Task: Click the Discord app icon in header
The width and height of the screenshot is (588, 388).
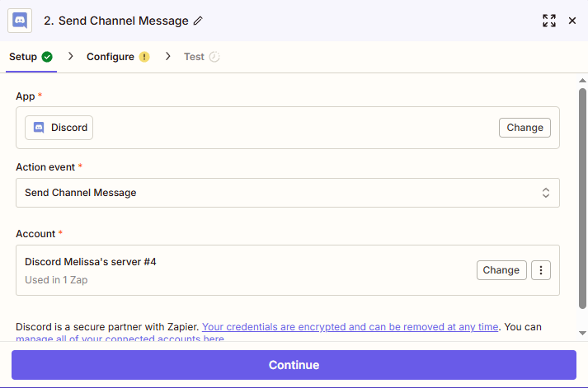Action: (20, 21)
